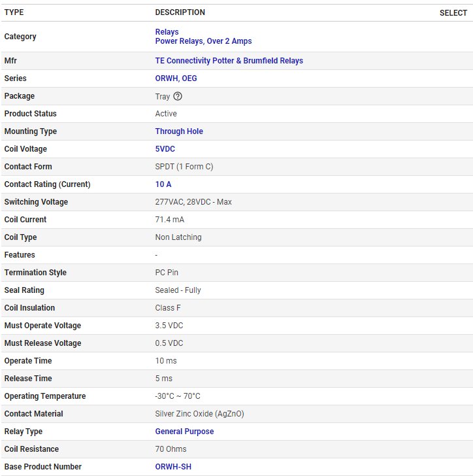473x476 pixels.
Task: Click the Coil Resistance row label
Action: coord(31,449)
